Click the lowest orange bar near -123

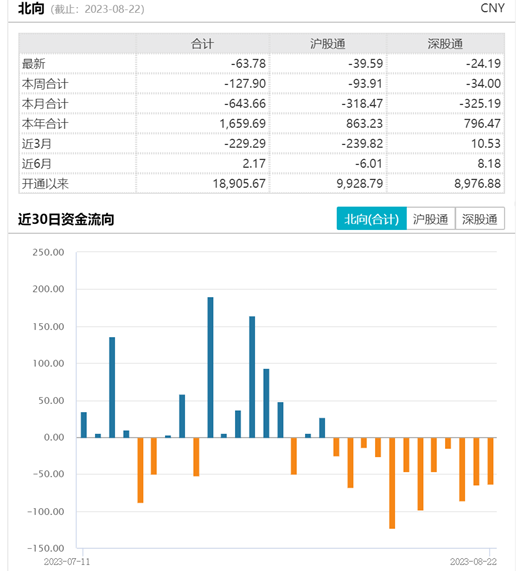(x=392, y=483)
